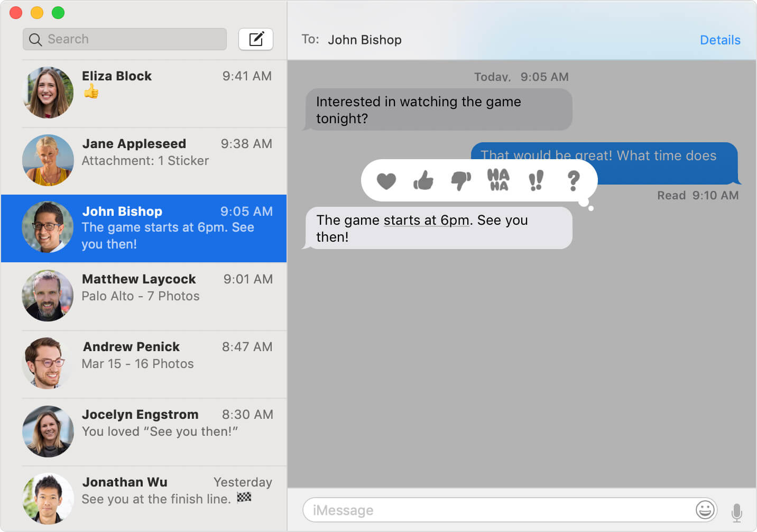Click the Search field in the sidebar
The image size is (757, 532).
(124, 39)
